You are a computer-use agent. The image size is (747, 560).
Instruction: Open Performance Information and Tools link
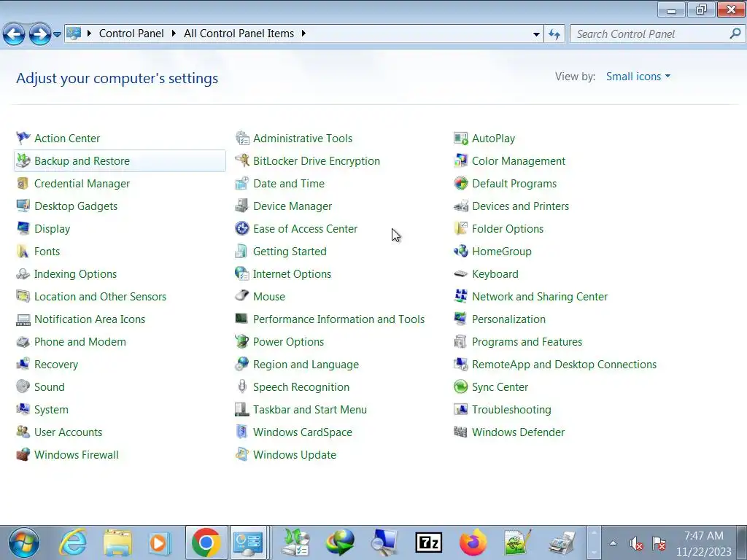pyautogui.click(x=338, y=319)
